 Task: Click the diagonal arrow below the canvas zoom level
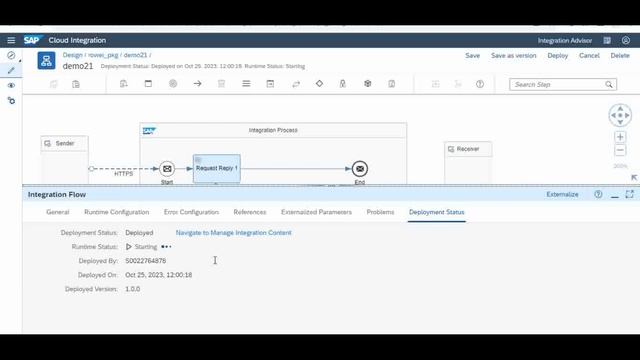[x=634, y=178]
